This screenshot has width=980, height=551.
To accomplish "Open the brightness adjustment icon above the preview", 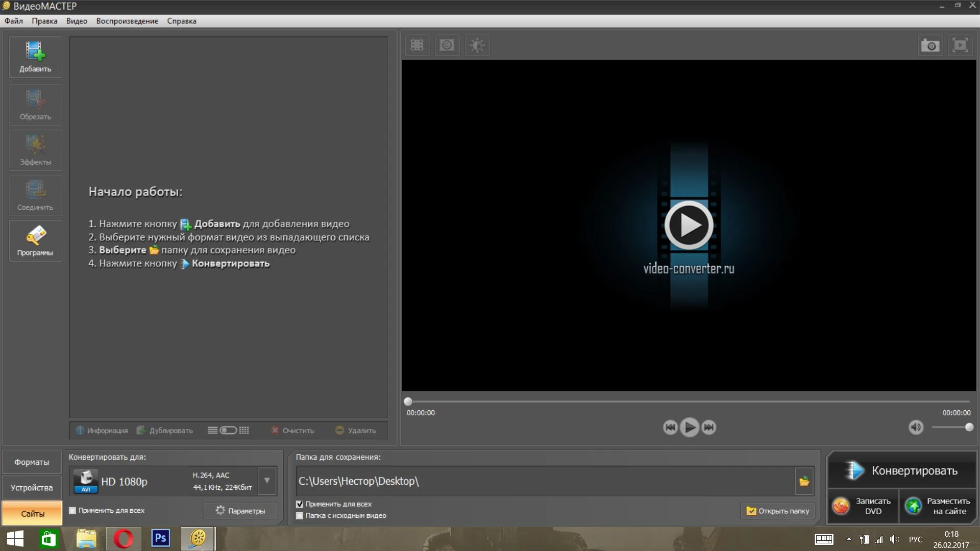I will tap(477, 45).
